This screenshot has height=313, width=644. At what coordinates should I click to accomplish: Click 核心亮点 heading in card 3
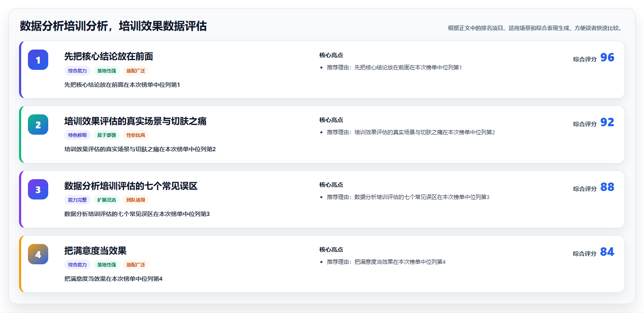click(x=331, y=185)
